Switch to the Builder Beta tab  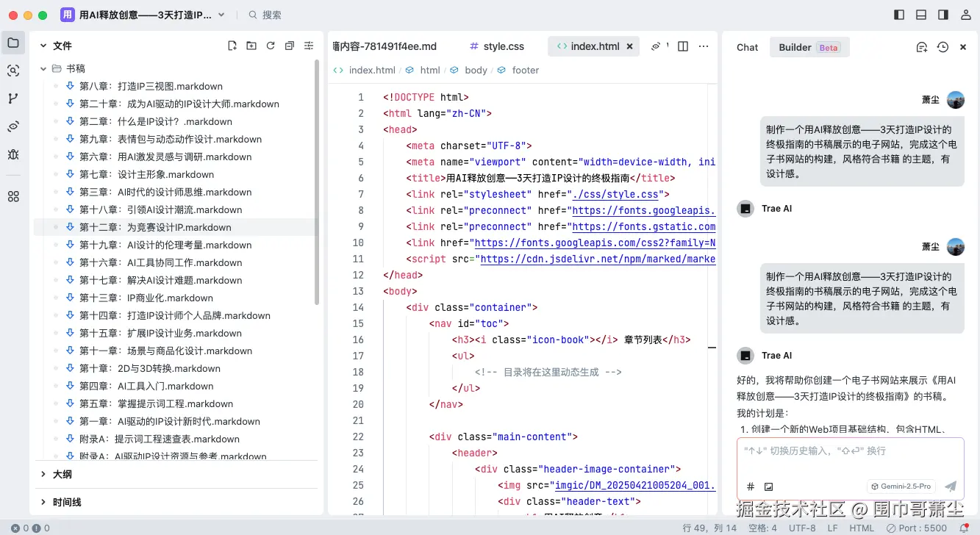pyautogui.click(x=809, y=47)
